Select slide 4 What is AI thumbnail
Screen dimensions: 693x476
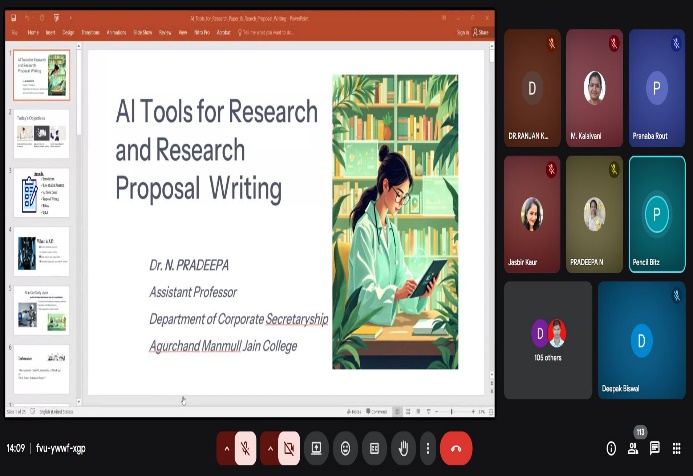pos(42,251)
